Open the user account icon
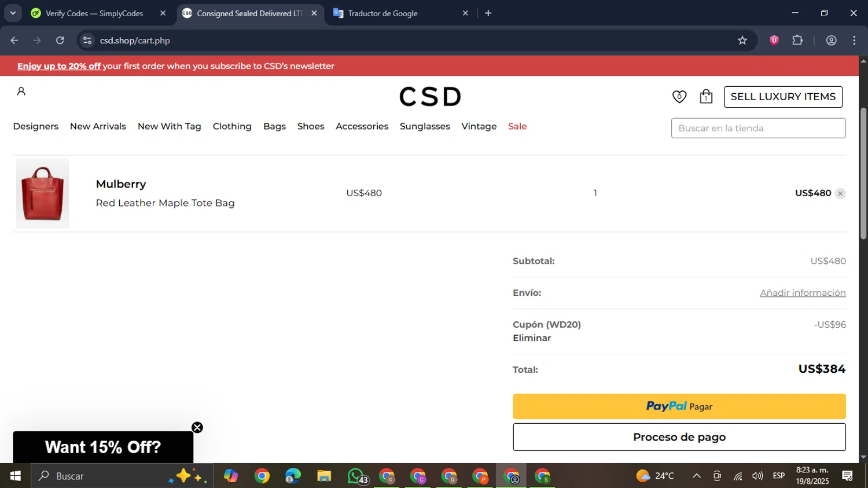The height and width of the screenshot is (488, 868). tap(21, 91)
